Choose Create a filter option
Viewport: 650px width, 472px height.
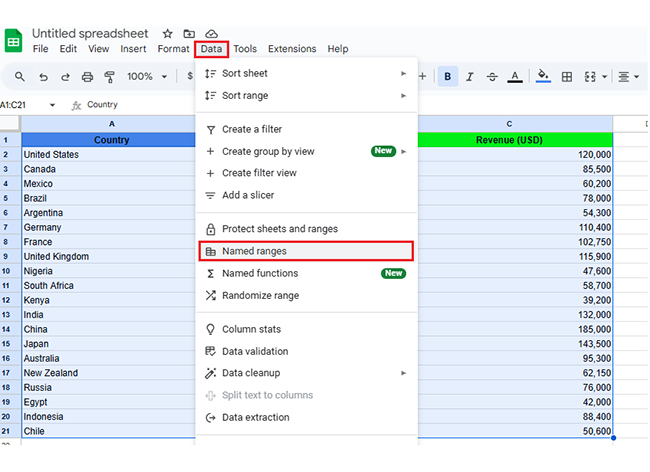251,129
